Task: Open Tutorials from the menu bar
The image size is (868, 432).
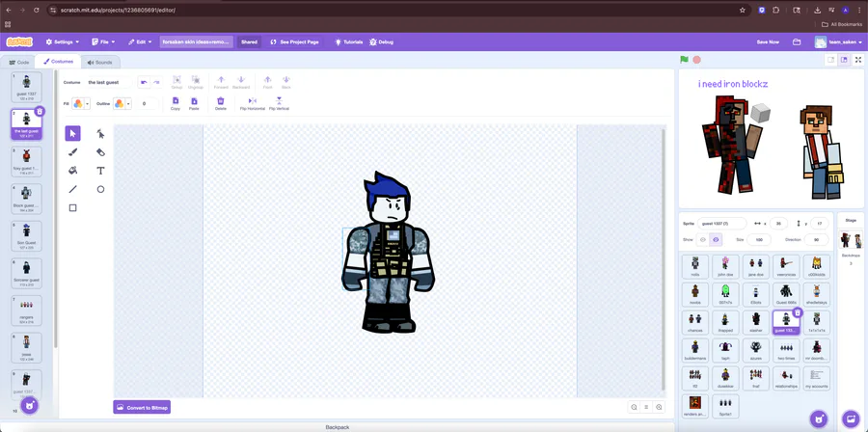Action: (x=349, y=42)
